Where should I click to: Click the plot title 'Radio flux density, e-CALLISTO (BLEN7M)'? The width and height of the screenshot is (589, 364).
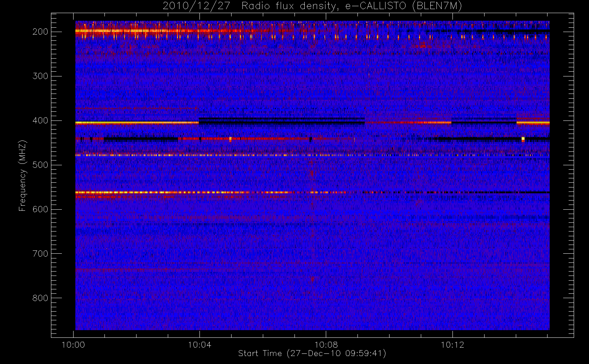pyautogui.click(x=352, y=6)
